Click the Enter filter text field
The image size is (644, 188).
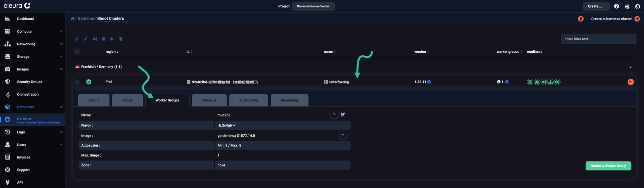click(x=598, y=39)
